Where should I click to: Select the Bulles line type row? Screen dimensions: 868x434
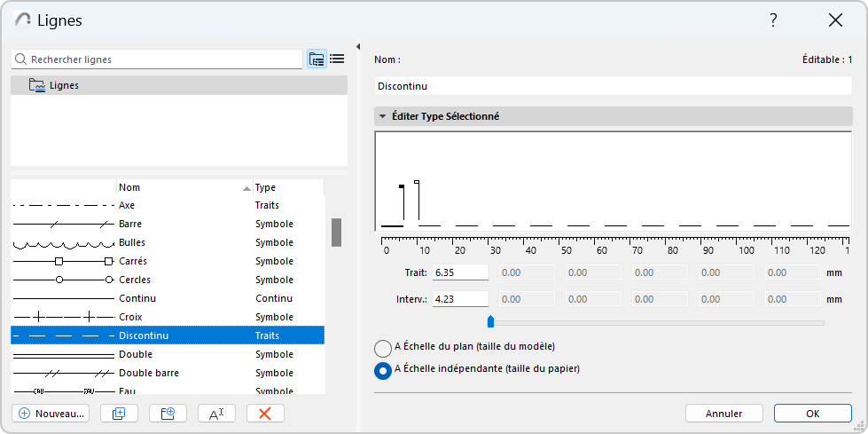[x=168, y=242]
